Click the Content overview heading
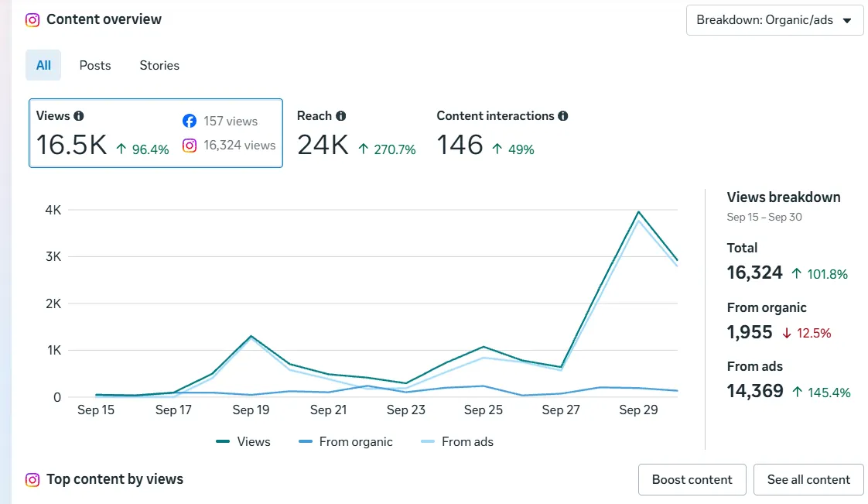This screenshot has width=868, height=504. coord(104,19)
